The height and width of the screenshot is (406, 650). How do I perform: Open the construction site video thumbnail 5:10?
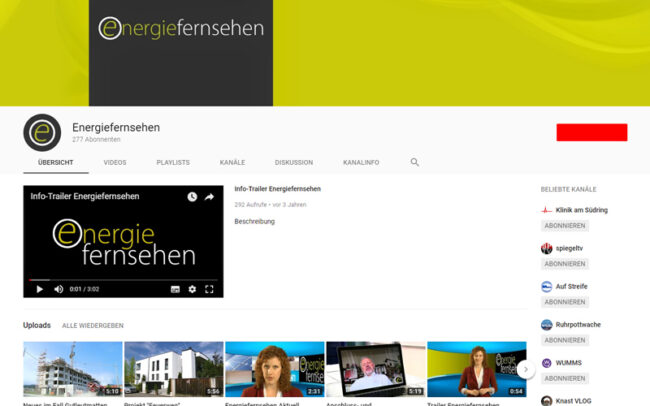(x=73, y=369)
